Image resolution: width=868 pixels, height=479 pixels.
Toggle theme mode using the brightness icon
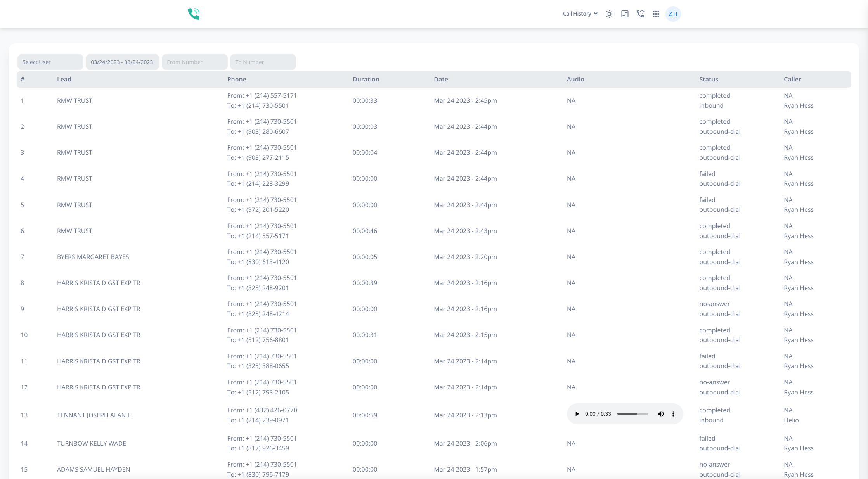coord(609,14)
